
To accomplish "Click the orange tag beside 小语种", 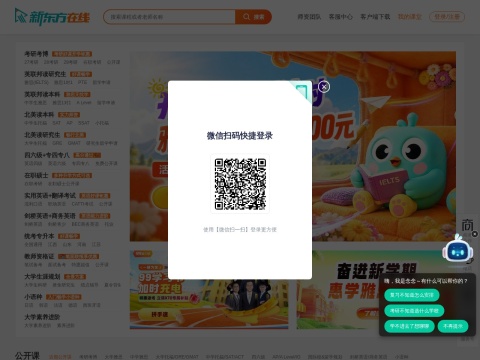I will [x=64, y=297].
